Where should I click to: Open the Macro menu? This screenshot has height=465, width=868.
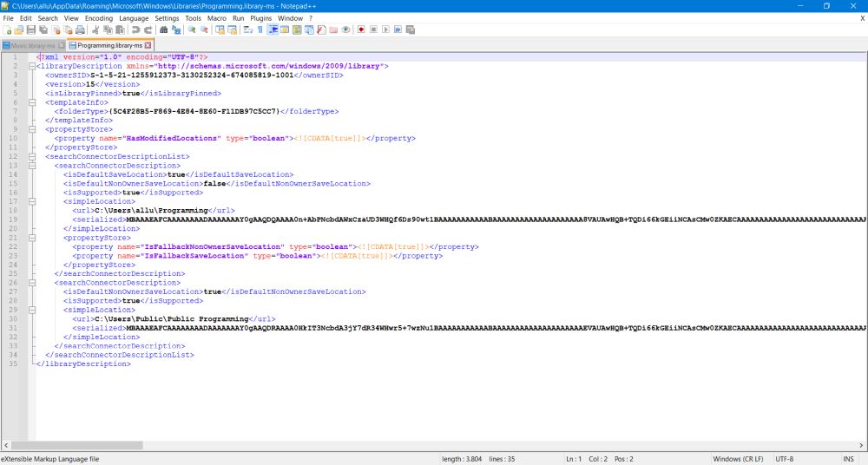point(217,18)
